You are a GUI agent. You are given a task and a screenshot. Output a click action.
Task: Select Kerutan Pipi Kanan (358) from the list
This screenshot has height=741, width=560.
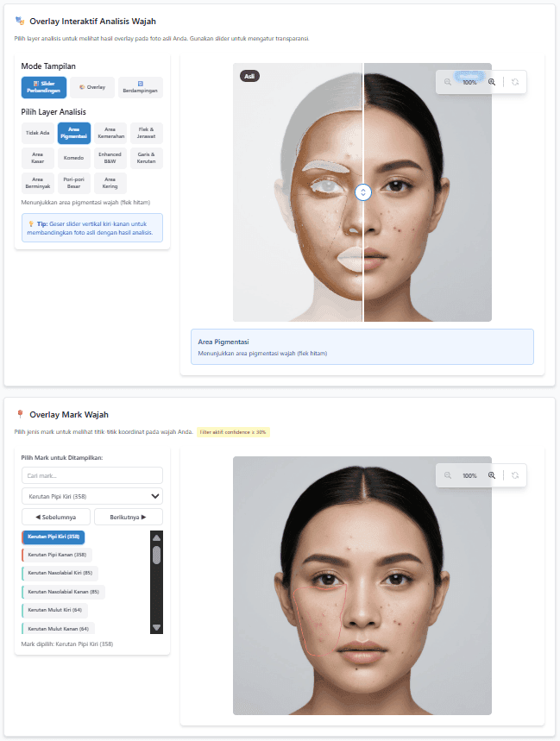coord(57,555)
